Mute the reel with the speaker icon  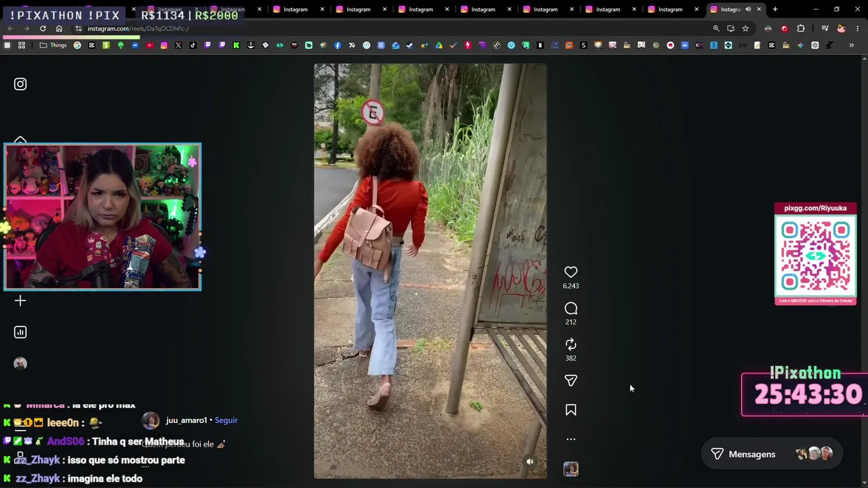point(530,462)
